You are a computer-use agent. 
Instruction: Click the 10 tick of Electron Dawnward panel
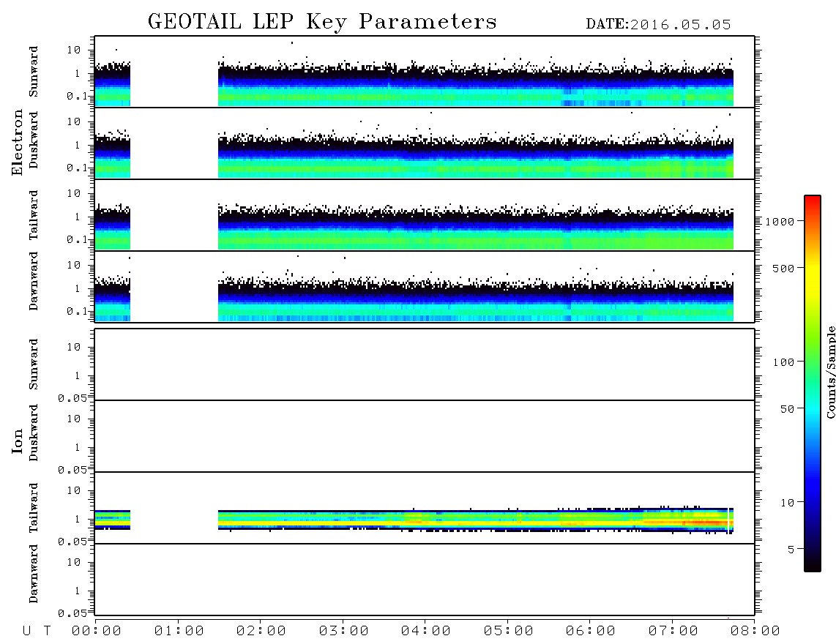[x=74, y=265]
